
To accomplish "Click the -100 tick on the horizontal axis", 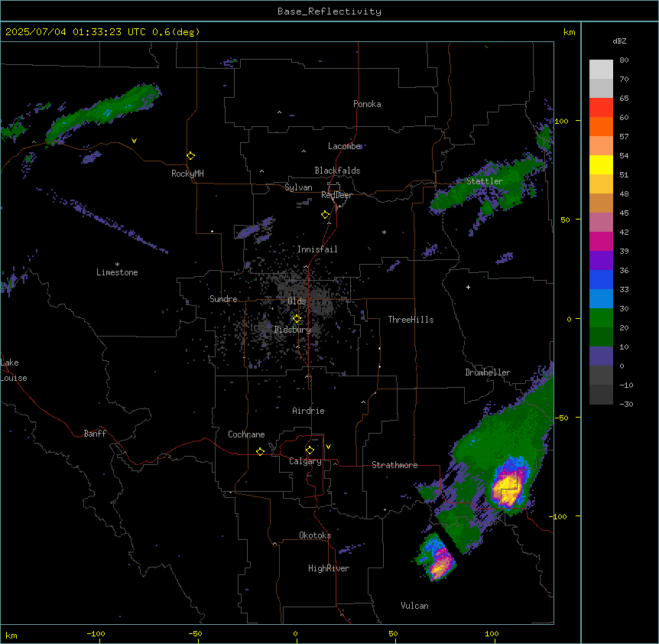I will tap(96, 633).
